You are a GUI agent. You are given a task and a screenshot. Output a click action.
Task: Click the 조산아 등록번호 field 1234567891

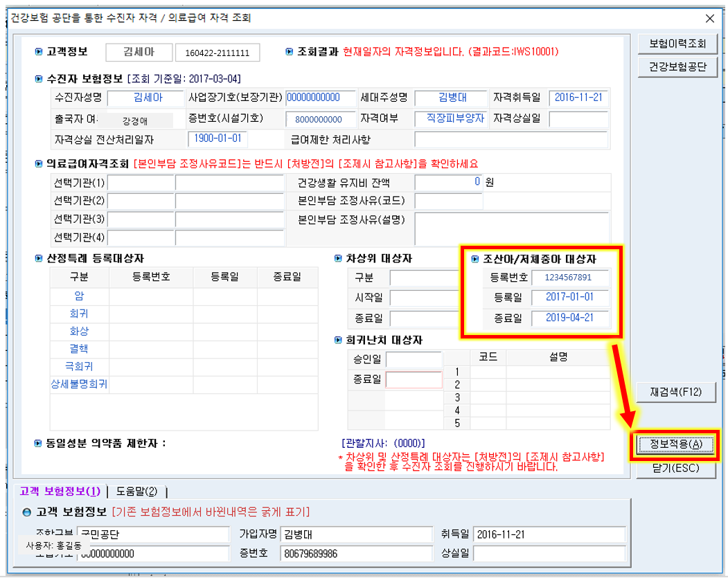point(571,278)
